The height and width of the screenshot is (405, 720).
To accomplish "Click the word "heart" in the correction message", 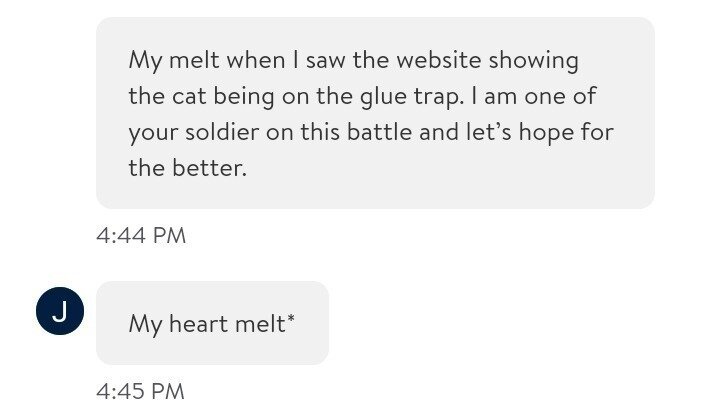I will point(198,324).
